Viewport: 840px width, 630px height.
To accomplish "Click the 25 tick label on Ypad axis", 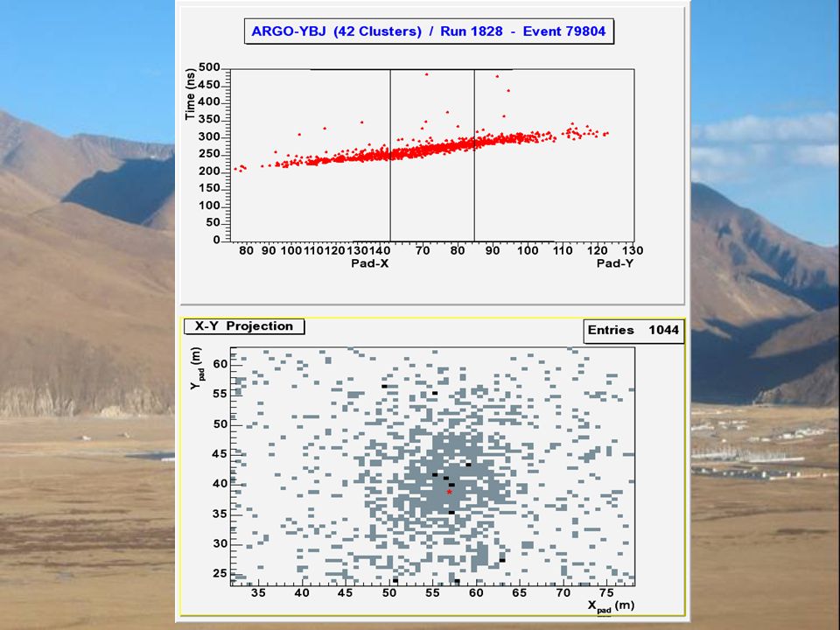I will tap(220, 574).
